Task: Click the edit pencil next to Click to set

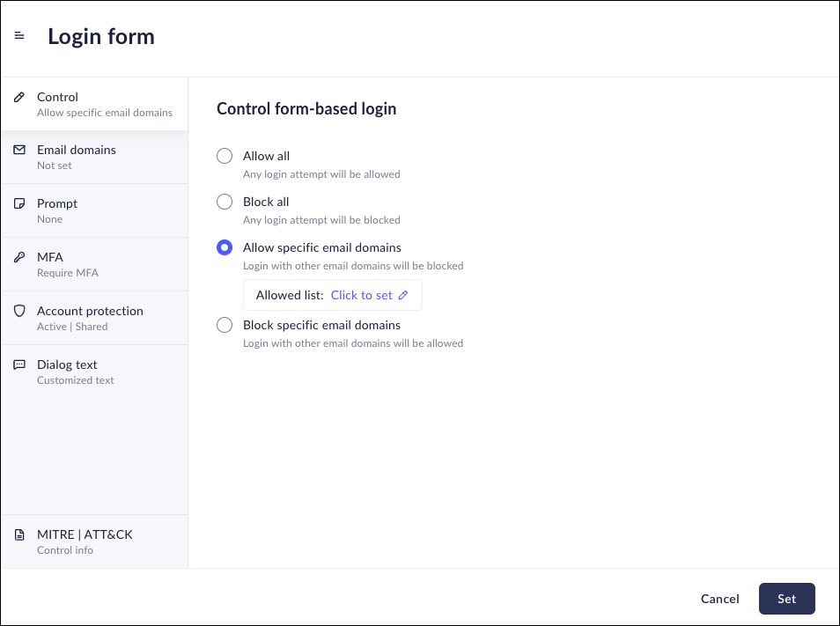Action: 403,295
